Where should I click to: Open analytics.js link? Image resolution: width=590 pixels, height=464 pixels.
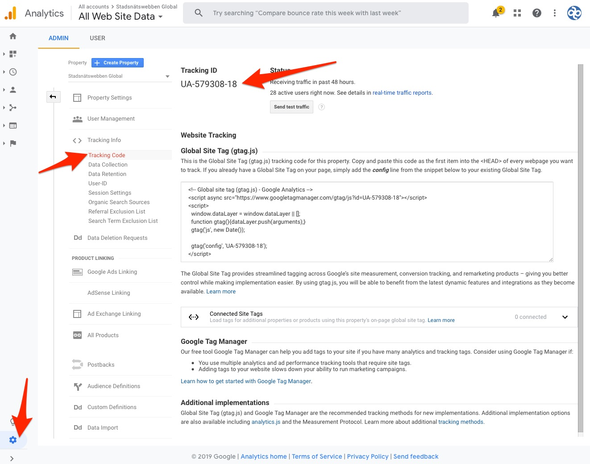coord(266,422)
